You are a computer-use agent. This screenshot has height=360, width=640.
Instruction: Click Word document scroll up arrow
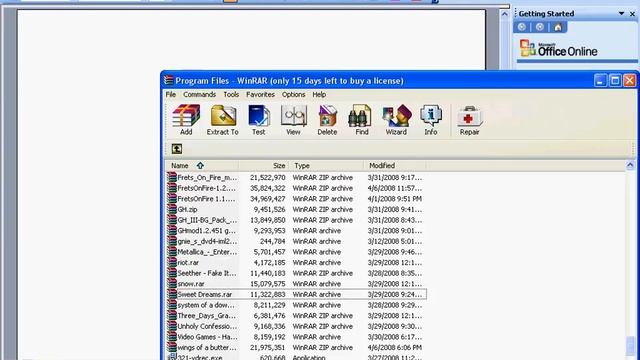tap(504, 14)
